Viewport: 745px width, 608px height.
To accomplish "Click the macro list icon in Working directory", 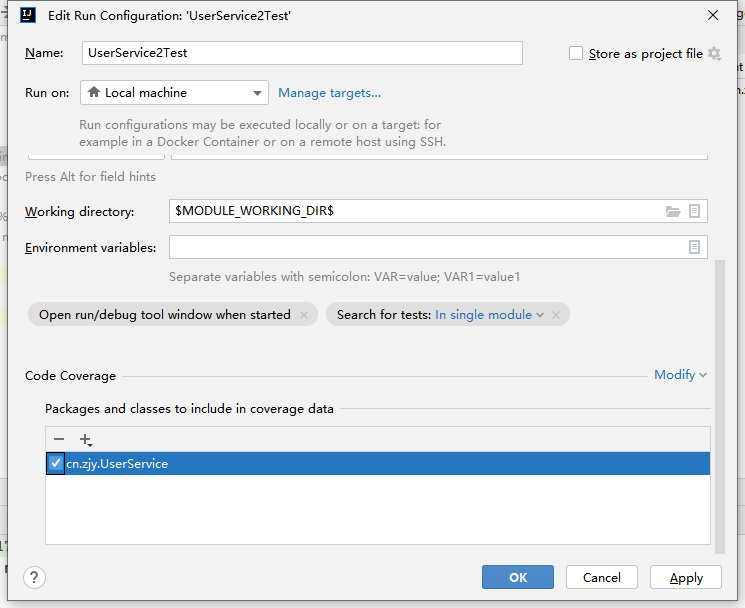I will (695, 212).
